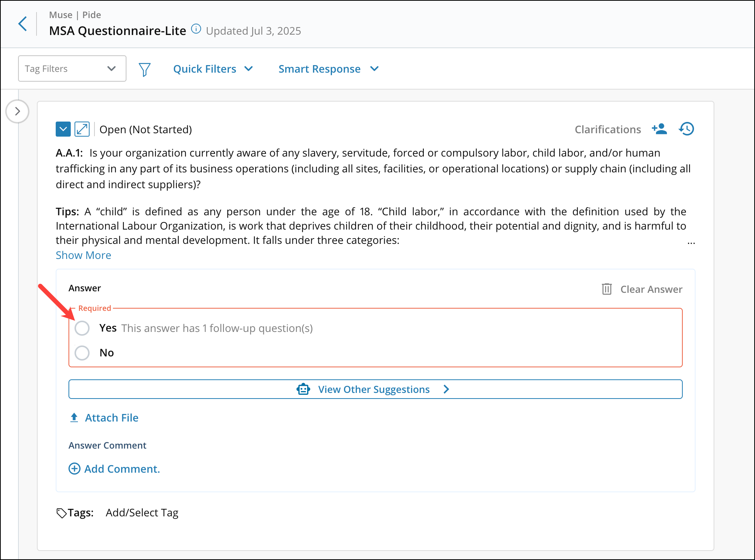Expand the left sidebar chevron
Image resolution: width=755 pixels, height=560 pixels.
pyautogui.click(x=17, y=111)
